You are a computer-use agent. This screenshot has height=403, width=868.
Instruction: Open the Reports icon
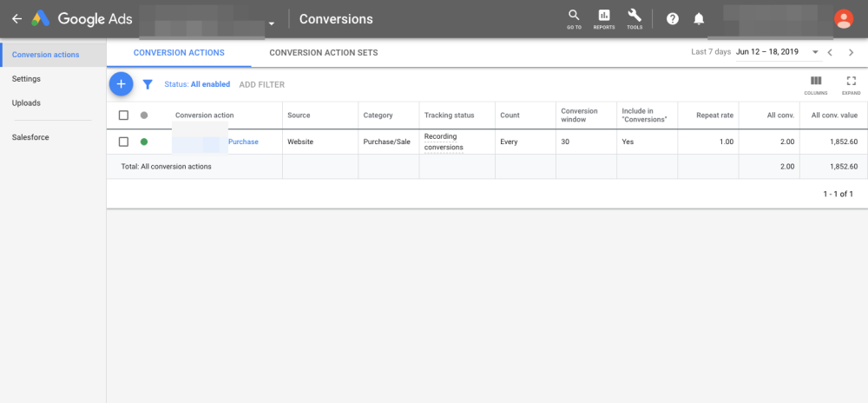pyautogui.click(x=604, y=18)
